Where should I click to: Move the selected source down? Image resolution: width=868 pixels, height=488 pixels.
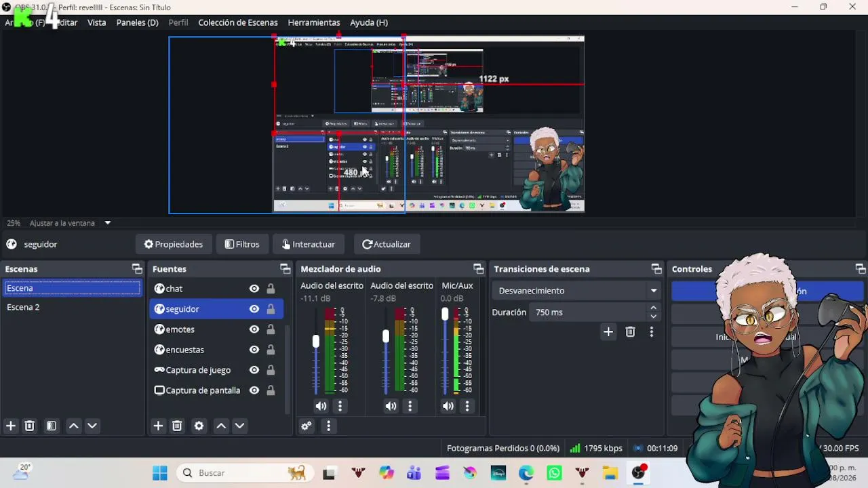[x=239, y=426]
